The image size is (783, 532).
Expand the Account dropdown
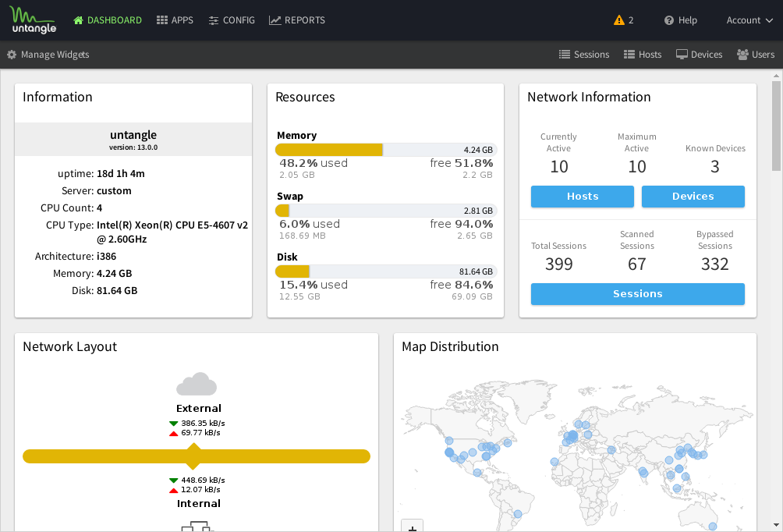749,20
